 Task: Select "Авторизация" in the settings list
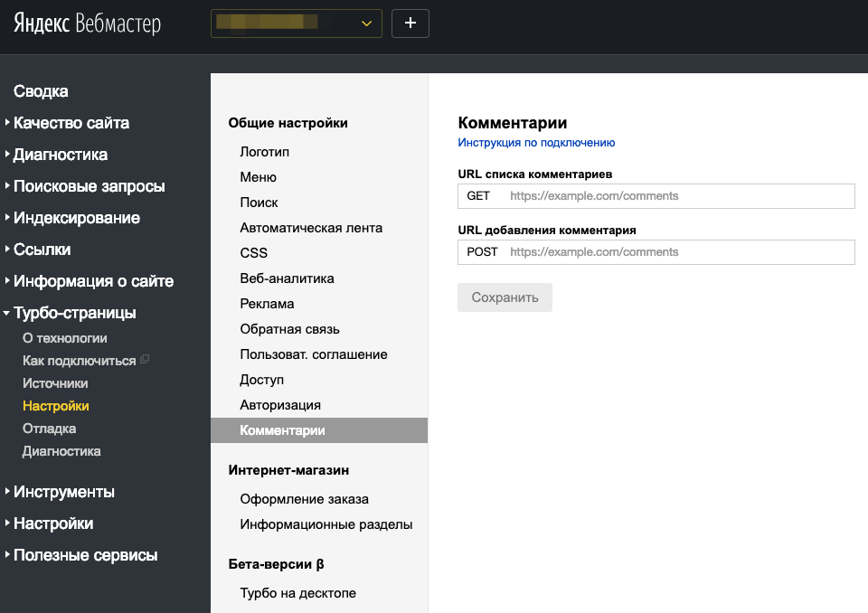point(278,404)
